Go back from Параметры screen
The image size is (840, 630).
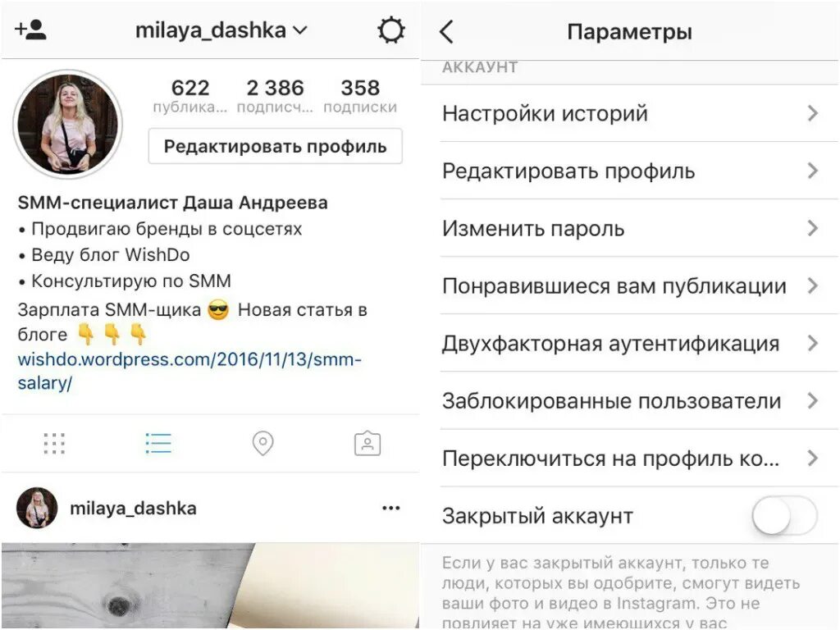(447, 32)
